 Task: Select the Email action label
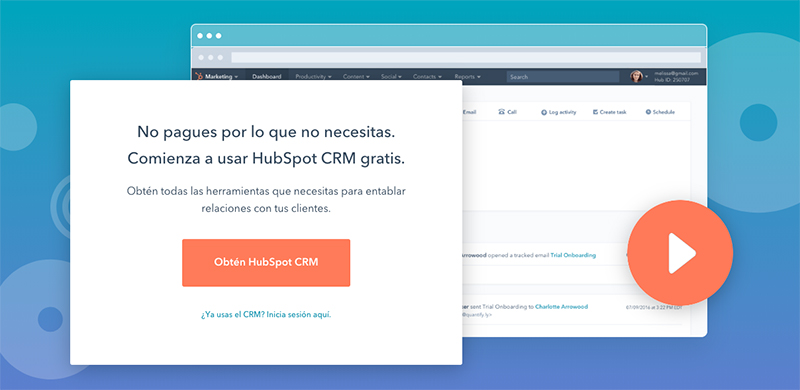click(469, 112)
